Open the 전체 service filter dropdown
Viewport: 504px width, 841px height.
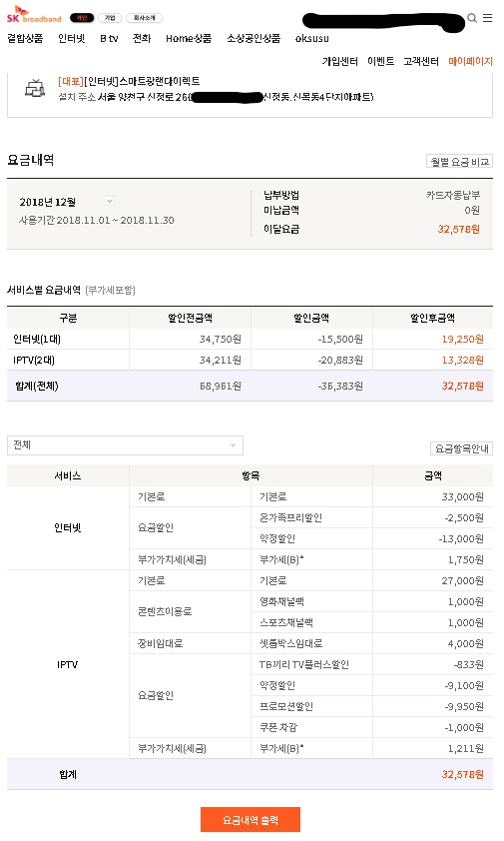pos(125,445)
